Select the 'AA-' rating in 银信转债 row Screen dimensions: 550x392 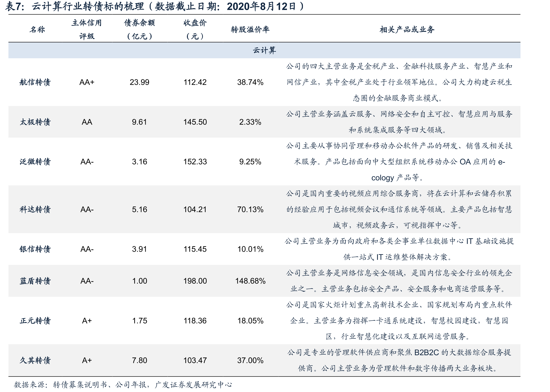87,249
